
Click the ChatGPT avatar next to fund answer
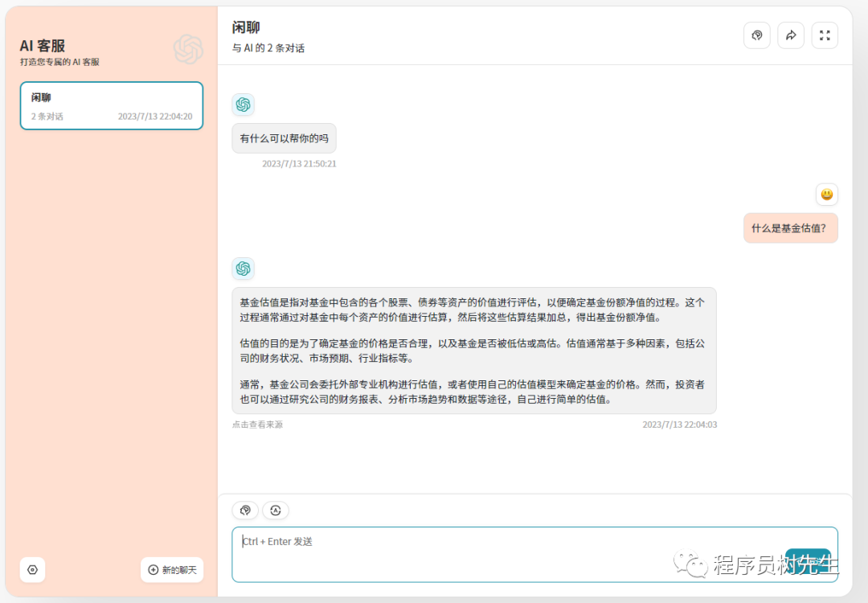tap(243, 269)
